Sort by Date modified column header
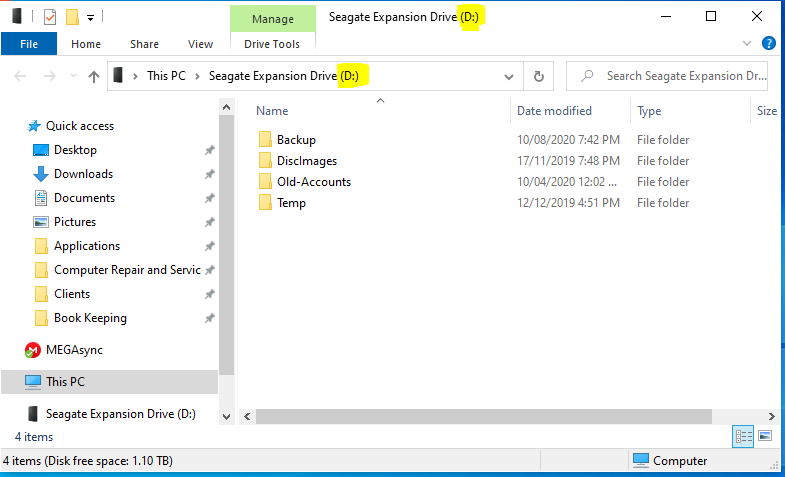 coord(554,111)
